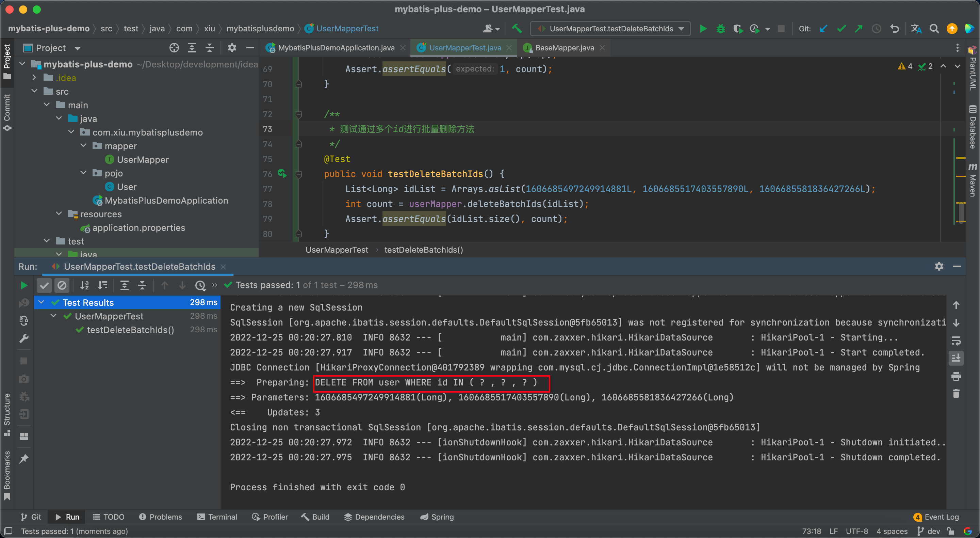Viewport: 980px width, 538px height.
Task: Collapse Test Results node
Action: tap(42, 302)
